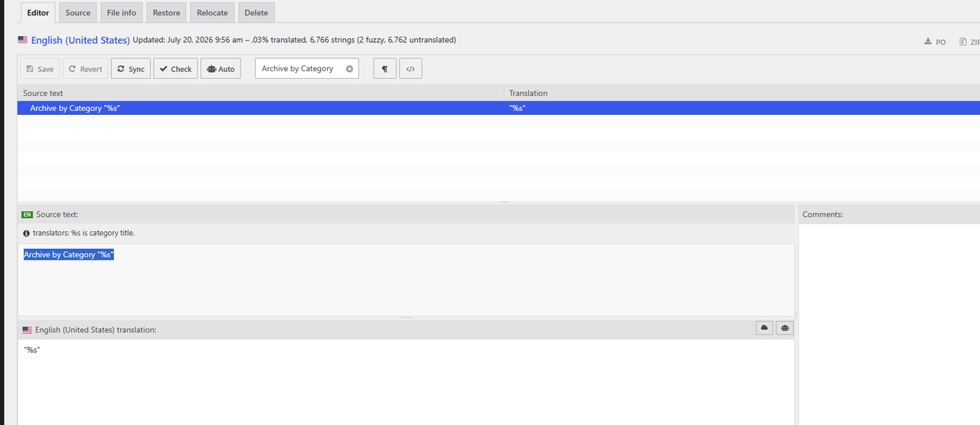Screen dimensions: 980x425
Task: Switch to the Source tab
Action: coord(78,12)
